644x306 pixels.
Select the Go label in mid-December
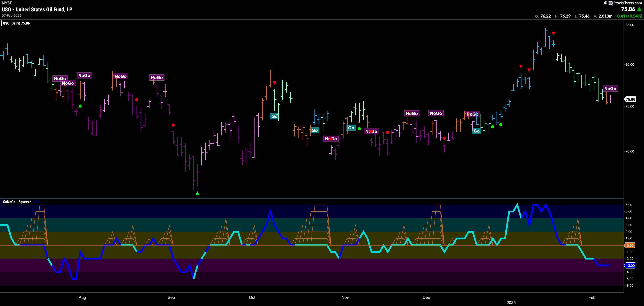[476, 131]
